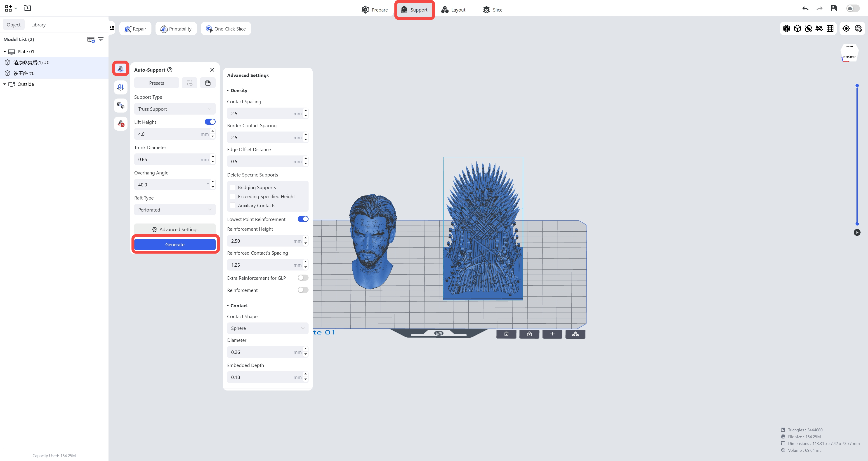Select the Object tab

tap(14, 25)
